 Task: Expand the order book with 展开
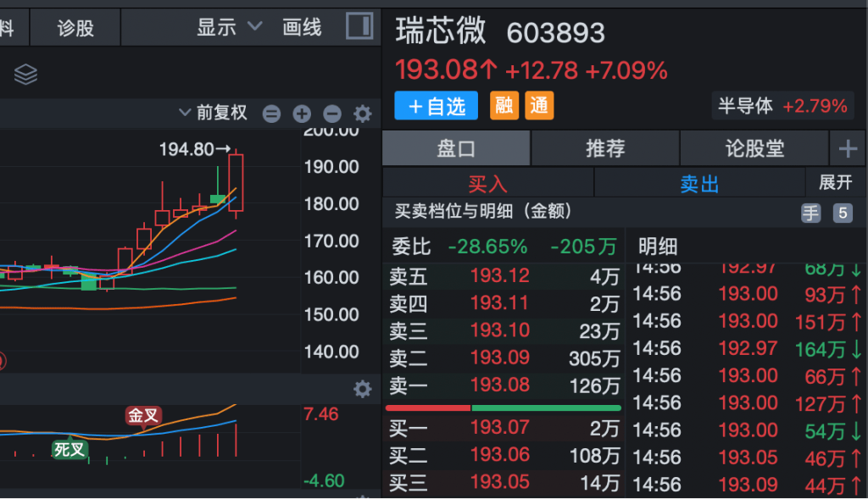835,182
